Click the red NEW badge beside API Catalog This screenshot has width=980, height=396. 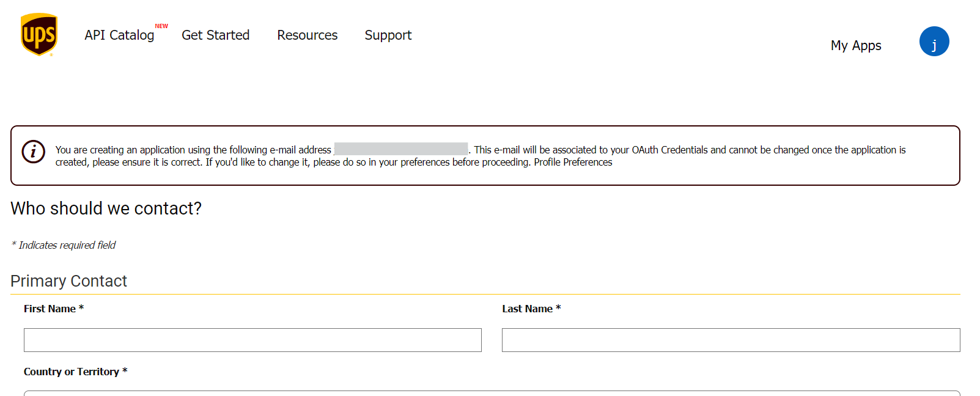[x=161, y=26]
